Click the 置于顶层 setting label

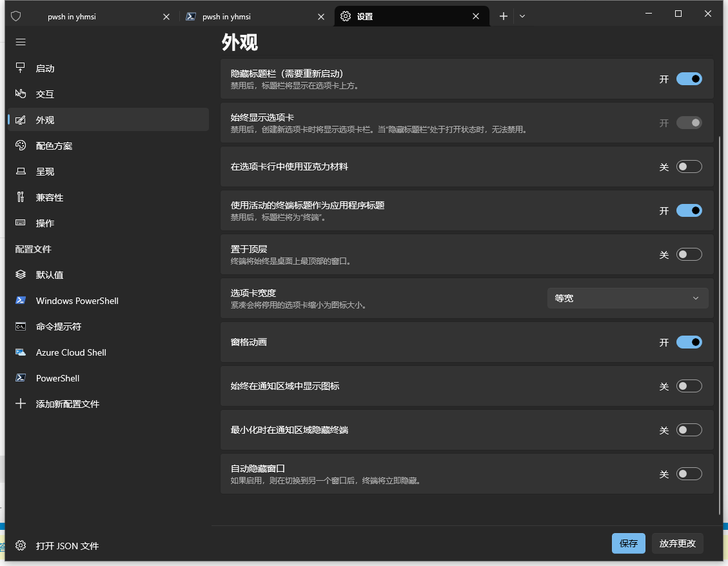(248, 249)
